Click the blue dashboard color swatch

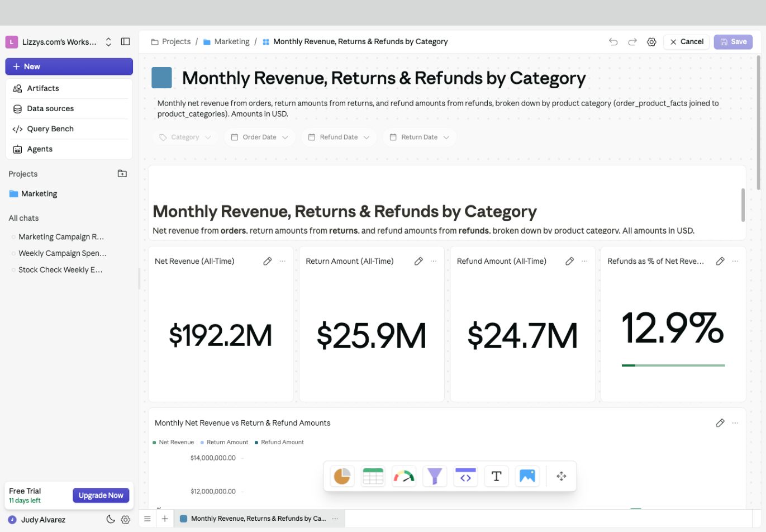[x=162, y=78]
